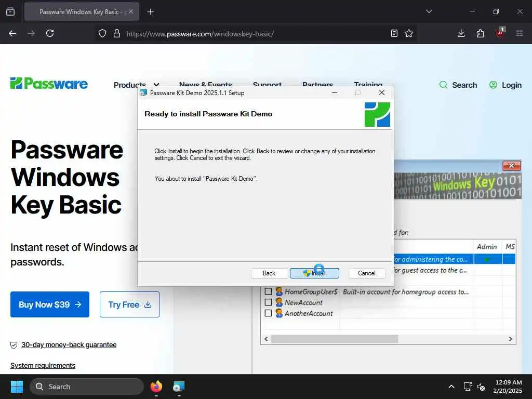Open 30-day money-back guarantee link
This screenshot has width=532, height=399.
tap(69, 345)
